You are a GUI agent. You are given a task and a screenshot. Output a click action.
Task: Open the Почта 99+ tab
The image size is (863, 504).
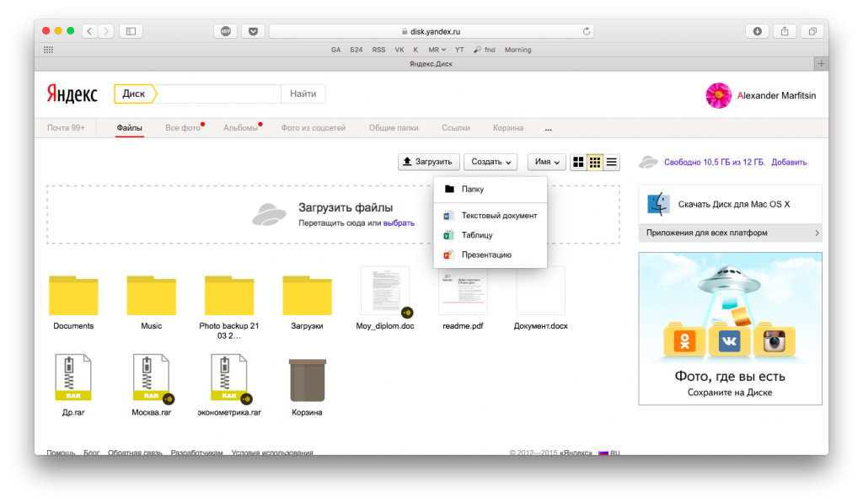click(66, 127)
